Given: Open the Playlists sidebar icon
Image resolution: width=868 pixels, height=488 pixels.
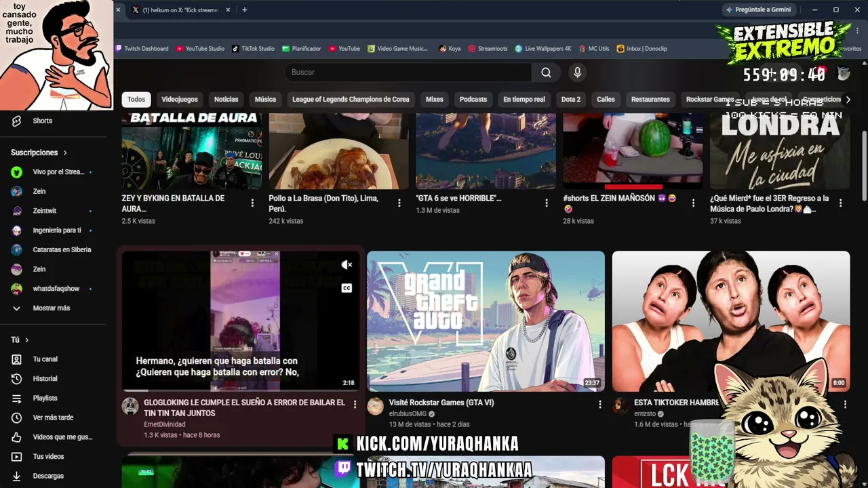Looking at the screenshot, I should [x=17, y=398].
